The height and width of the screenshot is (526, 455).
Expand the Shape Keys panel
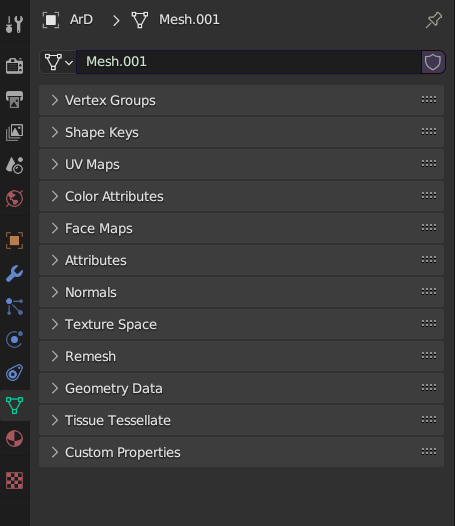tap(241, 132)
